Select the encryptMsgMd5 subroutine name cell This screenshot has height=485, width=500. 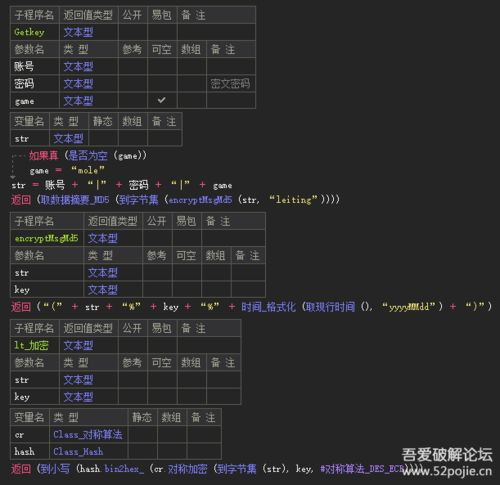(x=47, y=238)
